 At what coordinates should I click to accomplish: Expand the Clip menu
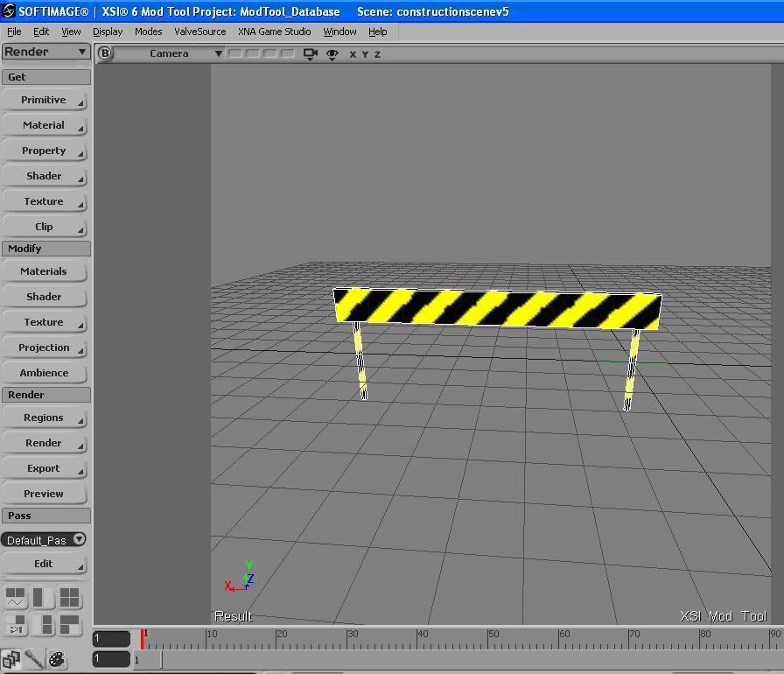(x=45, y=227)
